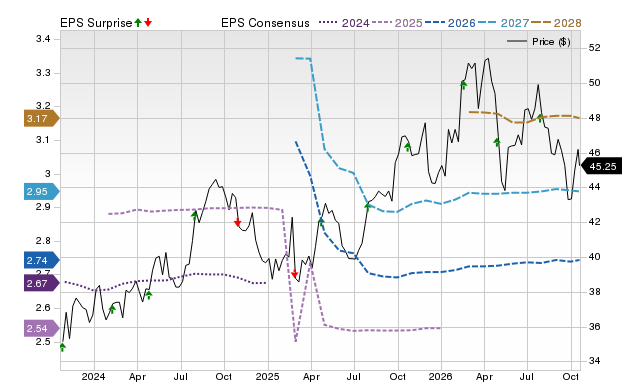This screenshot has width=640, height=382.
Task: Toggle the 2028 consensus legend entry
Action: click(x=556, y=23)
